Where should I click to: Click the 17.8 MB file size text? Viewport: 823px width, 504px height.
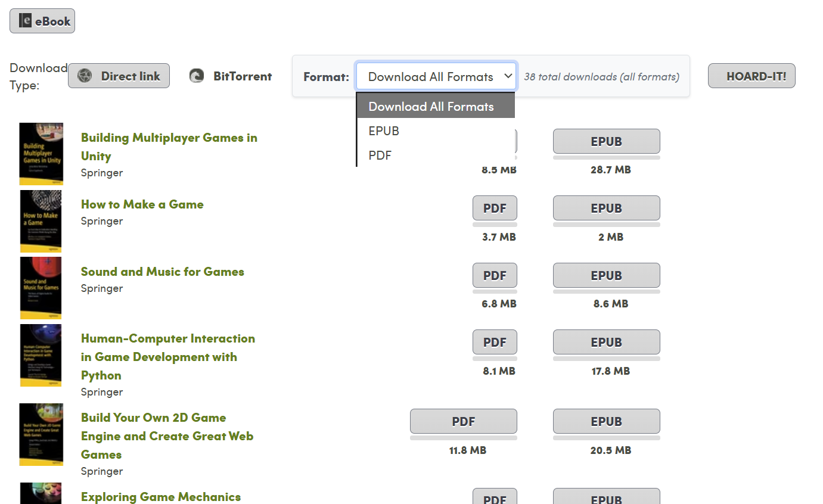click(x=611, y=371)
